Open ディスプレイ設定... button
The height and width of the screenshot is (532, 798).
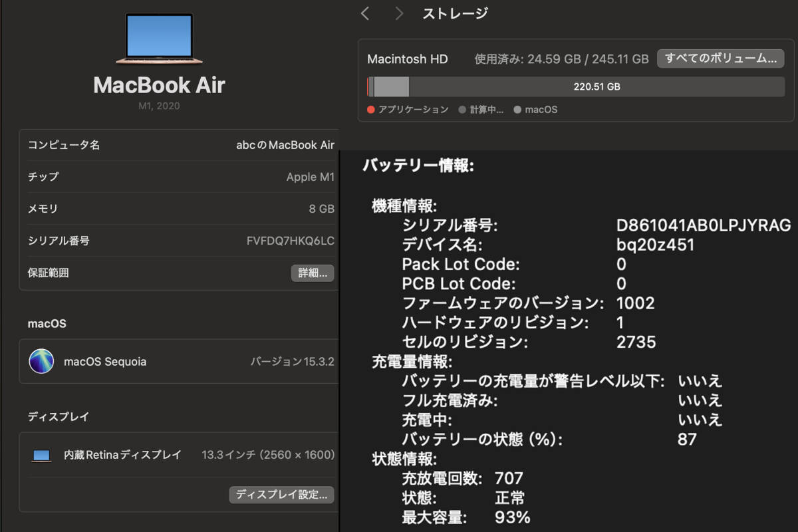[x=281, y=495]
